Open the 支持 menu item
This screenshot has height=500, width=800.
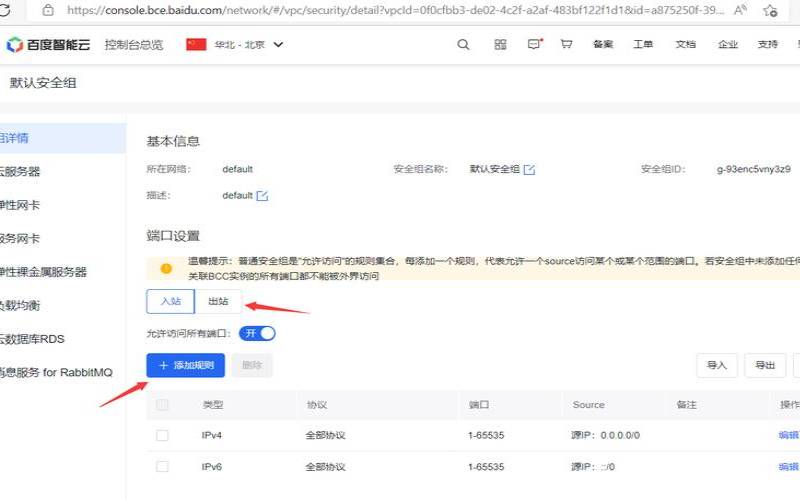point(768,44)
